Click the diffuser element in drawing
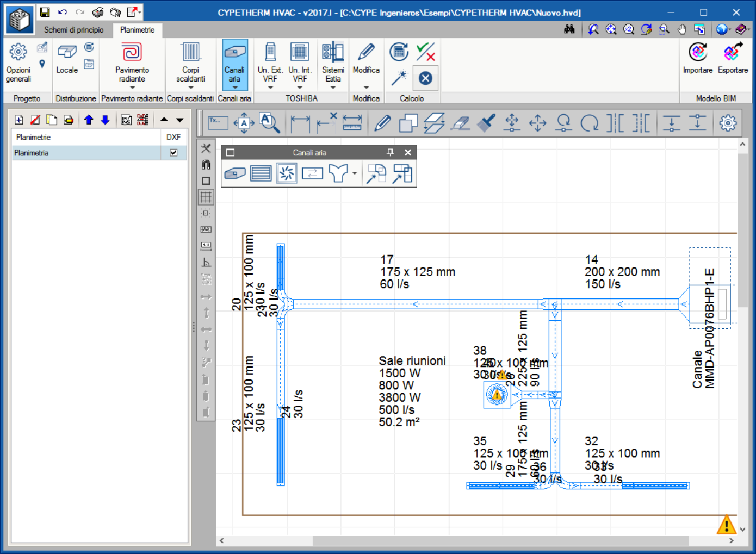This screenshot has height=554, width=756. (x=496, y=395)
